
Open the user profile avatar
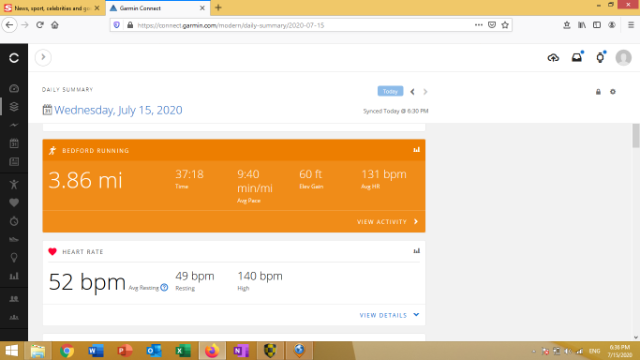tap(623, 58)
